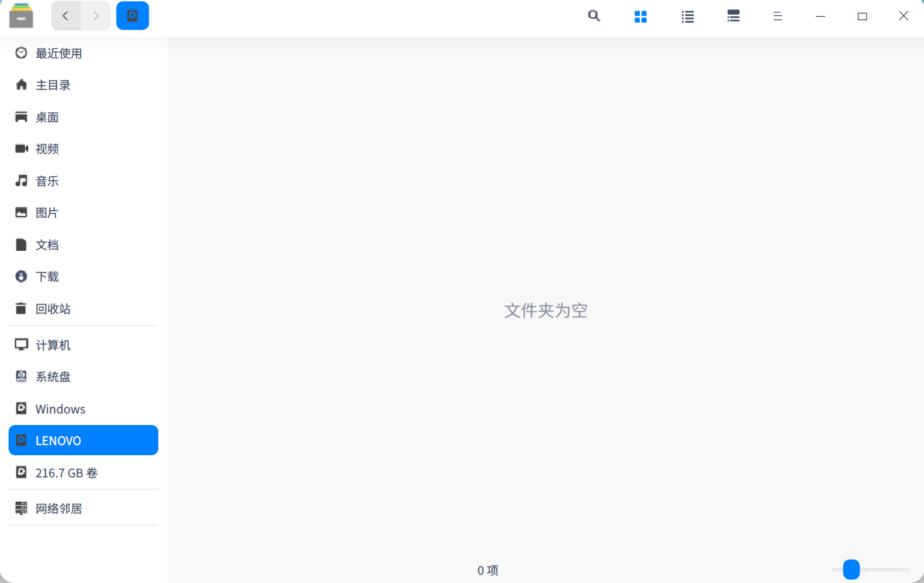Image resolution: width=924 pixels, height=583 pixels.
Task: Select the LENOVO drive tab in titlebar
Action: coord(133,15)
